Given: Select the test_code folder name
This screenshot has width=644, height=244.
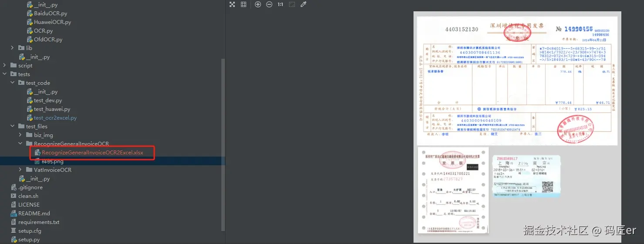Looking at the screenshot, I should 38,83.
